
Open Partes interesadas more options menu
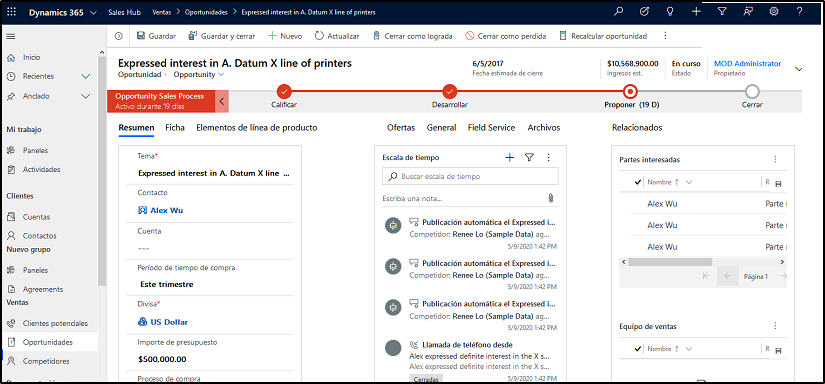[775, 159]
